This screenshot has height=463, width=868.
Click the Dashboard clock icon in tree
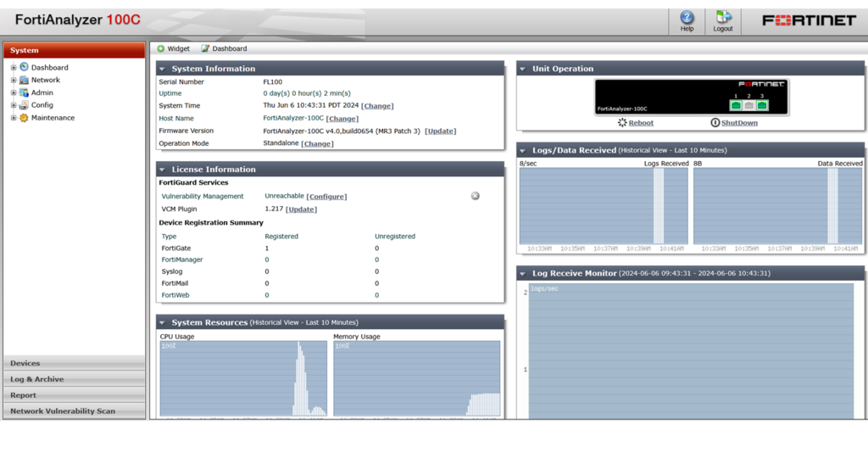(x=24, y=67)
